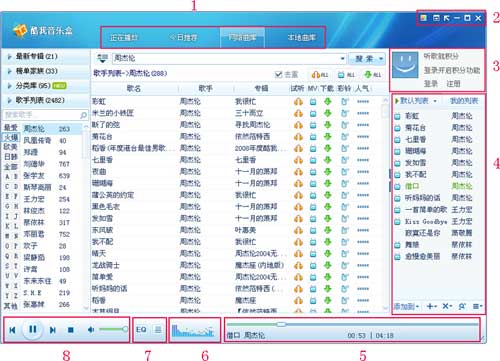Switch to the 网络曲库 tab
500x361 pixels.
tap(243, 37)
